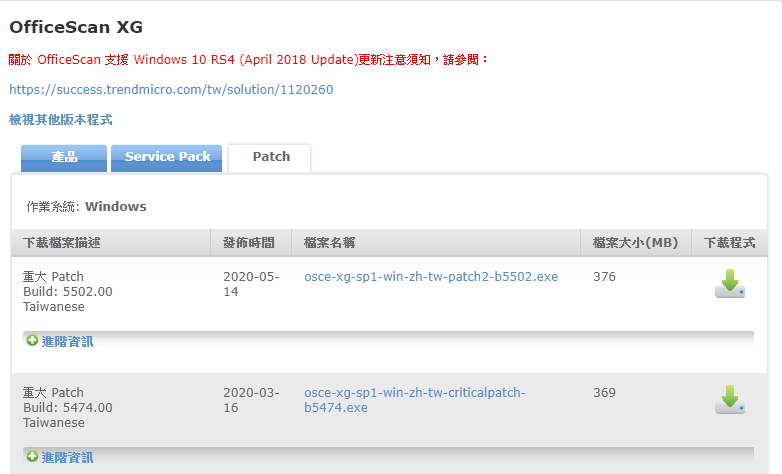The image size is (782, 474).
Task: Select the Build: 5474.00 description text
Action: tap(68, 408)
